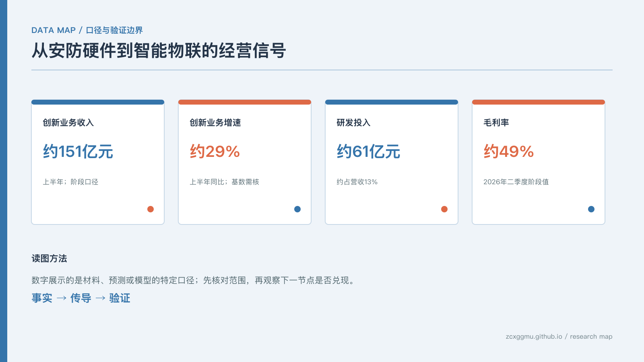Click the orange dot in 研发投入 card

[x=444, y=209]
